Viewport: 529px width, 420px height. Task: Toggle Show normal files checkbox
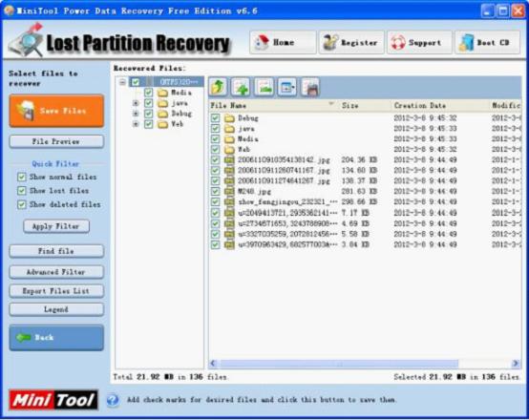[x=22, y=178]
